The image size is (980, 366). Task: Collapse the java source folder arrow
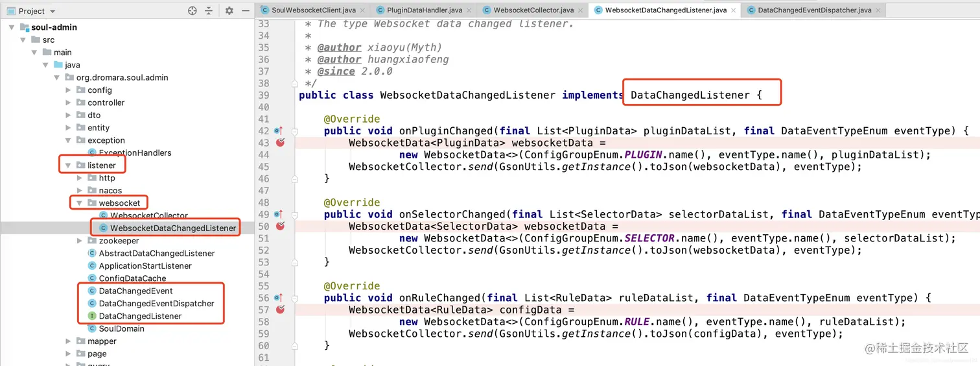45,65
